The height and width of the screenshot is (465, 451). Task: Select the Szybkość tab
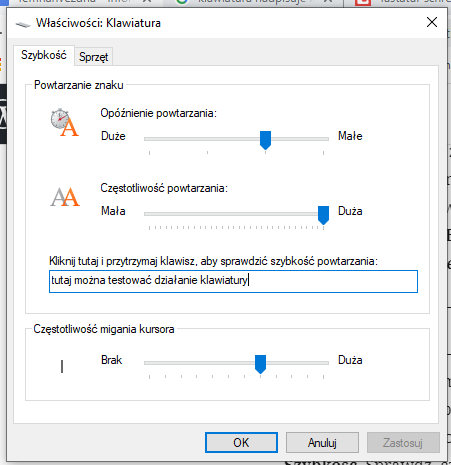pos(44,55)
